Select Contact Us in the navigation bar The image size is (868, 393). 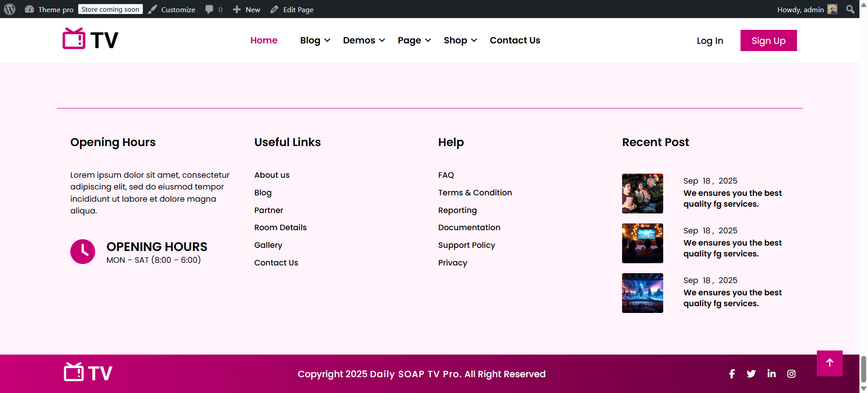pyautogui.click(x=514, y=40)
